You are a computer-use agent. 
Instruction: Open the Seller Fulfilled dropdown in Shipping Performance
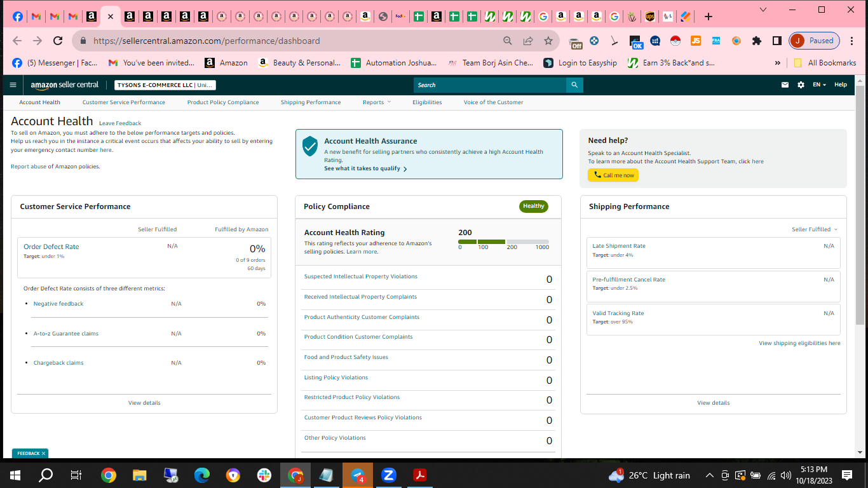(x=815, y=229)
